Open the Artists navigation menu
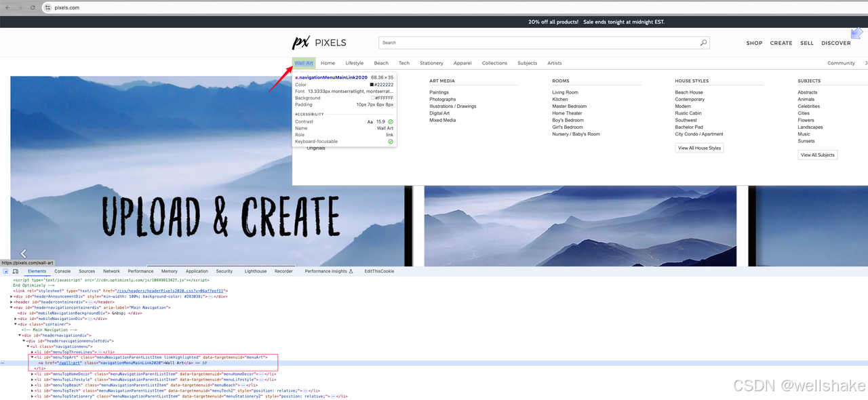868x400 pixels. point(555,63)
